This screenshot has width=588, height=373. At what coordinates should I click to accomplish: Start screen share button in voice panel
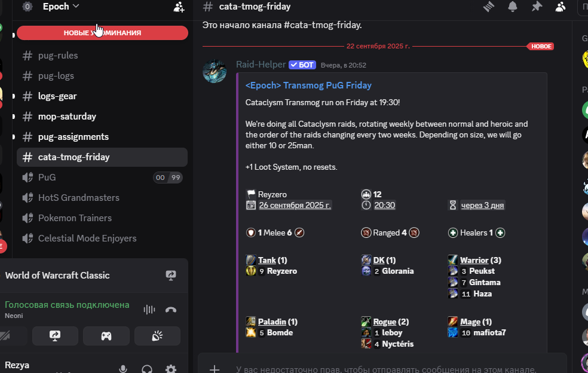click(x=55, y=336)
